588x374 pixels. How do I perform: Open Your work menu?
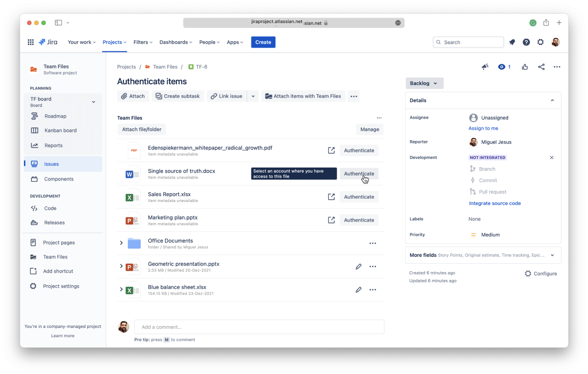[x=82, y=42]
